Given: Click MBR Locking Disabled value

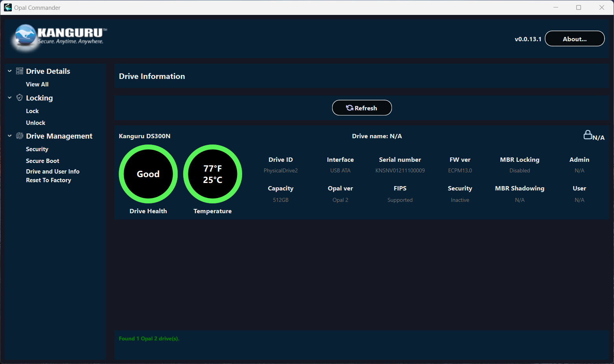Looking at the screenshot, I should [520, 170].
